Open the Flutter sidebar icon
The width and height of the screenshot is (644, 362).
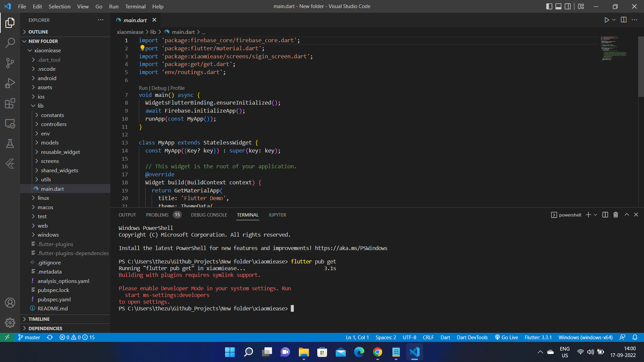(x=10, y=164)
